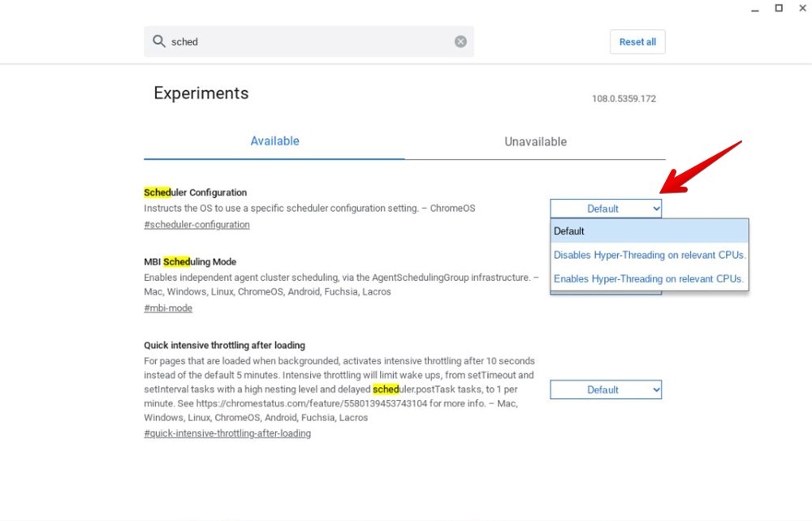
Task: Switch to the Available tab
Action: (274, 140)
